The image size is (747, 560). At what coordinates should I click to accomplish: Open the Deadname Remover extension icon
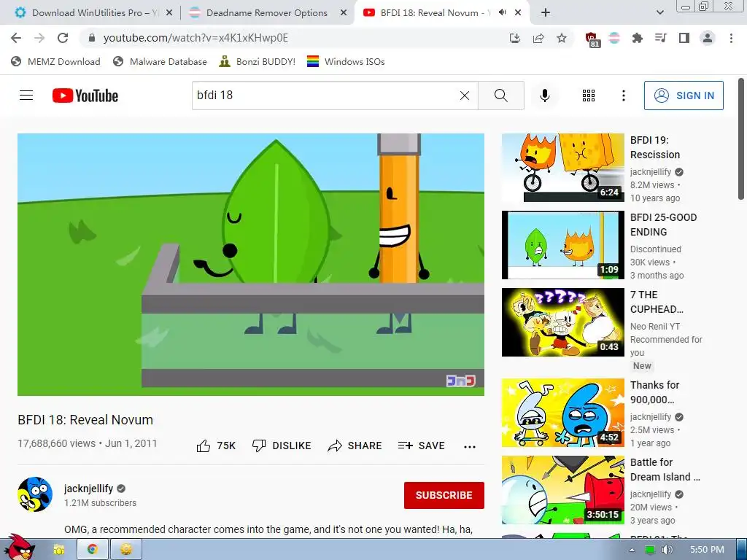click(x=614, y=38)
